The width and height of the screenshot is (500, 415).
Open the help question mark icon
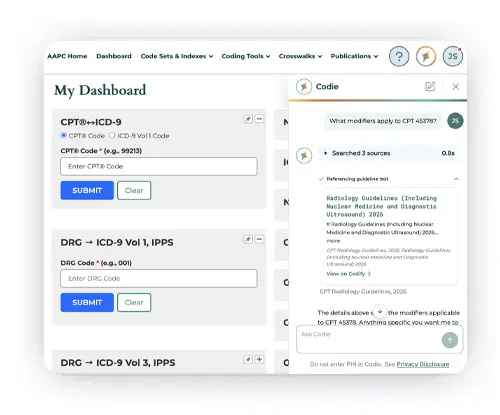click(399, 56)
